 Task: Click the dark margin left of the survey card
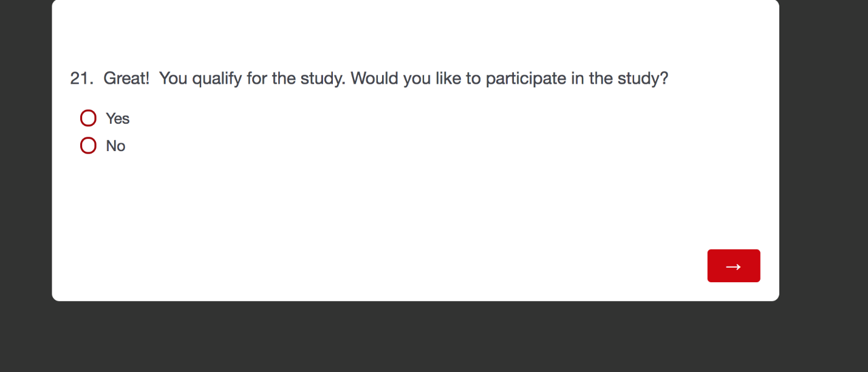(26, 182)
